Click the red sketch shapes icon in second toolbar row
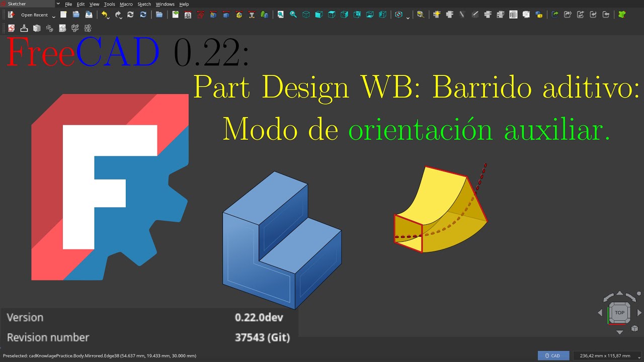 pos(11,28)
